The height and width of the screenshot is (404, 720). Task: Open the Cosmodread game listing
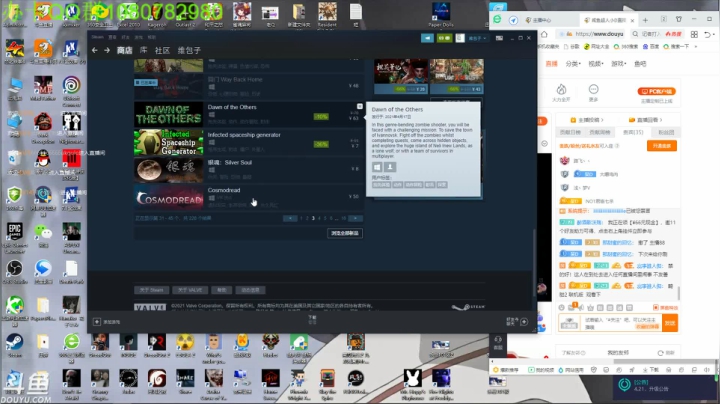248,197
